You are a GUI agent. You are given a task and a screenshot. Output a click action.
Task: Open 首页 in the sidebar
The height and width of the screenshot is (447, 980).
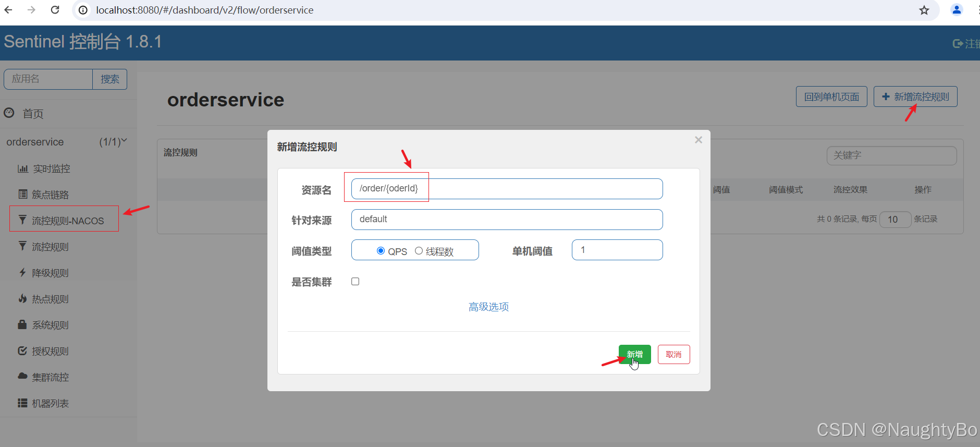tap(33, 114)
